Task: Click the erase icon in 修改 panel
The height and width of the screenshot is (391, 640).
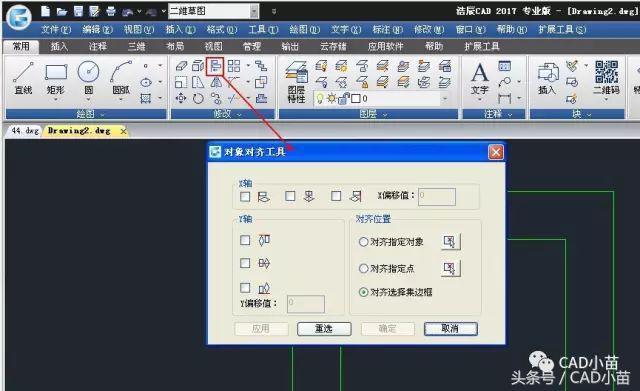Action: point(181,66)
